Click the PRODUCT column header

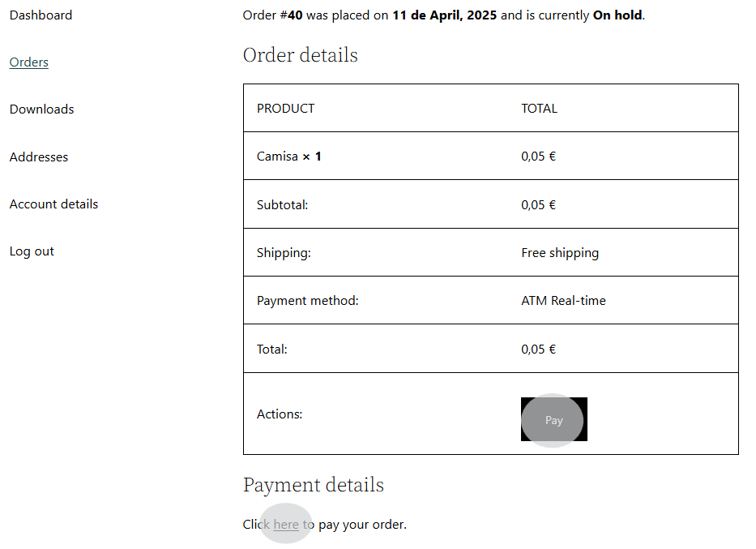tap(285, 109)
